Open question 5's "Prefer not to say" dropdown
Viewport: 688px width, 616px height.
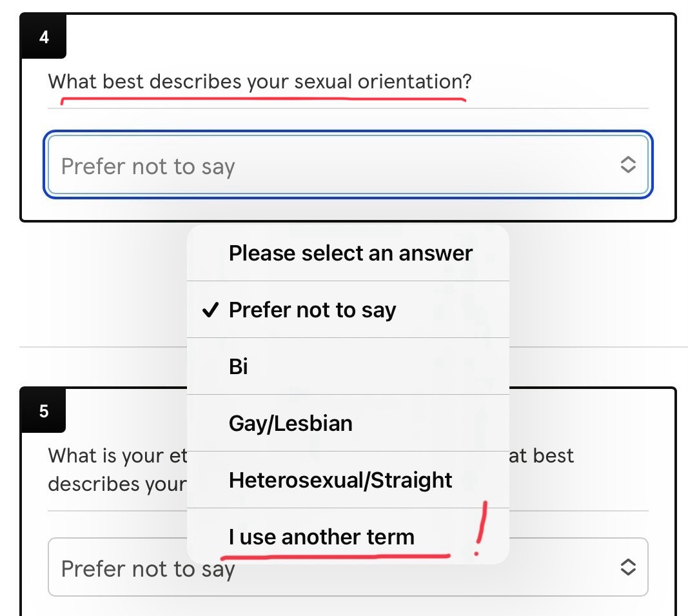tap(348, 567)
